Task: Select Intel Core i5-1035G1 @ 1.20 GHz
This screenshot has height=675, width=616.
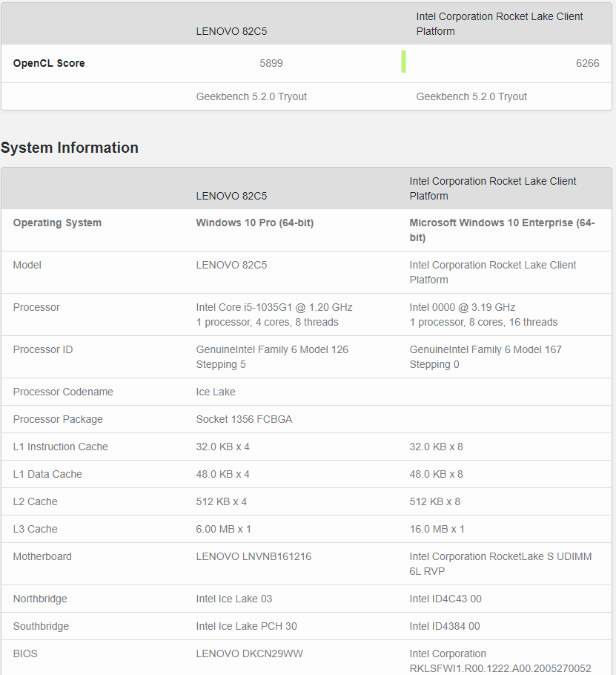Action: (x=274, y=307)
